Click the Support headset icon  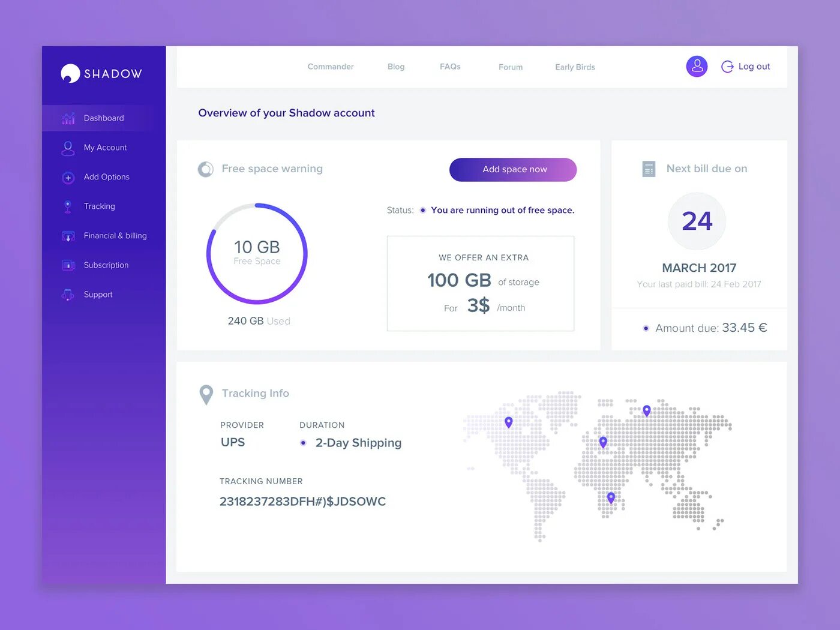coord(68,295)
